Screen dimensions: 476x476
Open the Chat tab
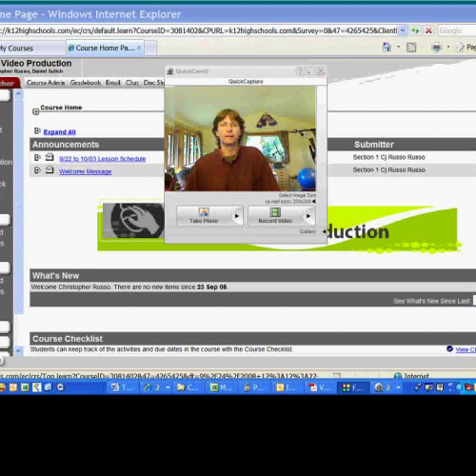pos(132,83)
